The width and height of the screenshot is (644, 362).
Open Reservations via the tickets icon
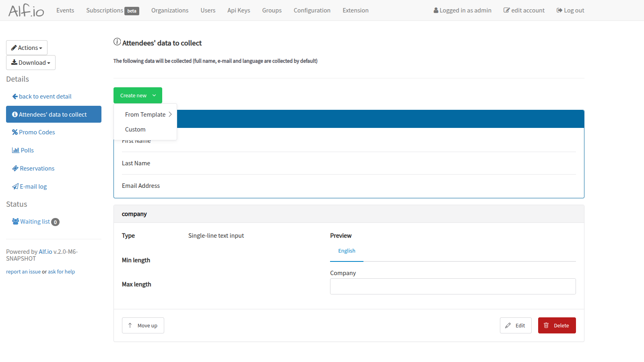coord(15,168)
